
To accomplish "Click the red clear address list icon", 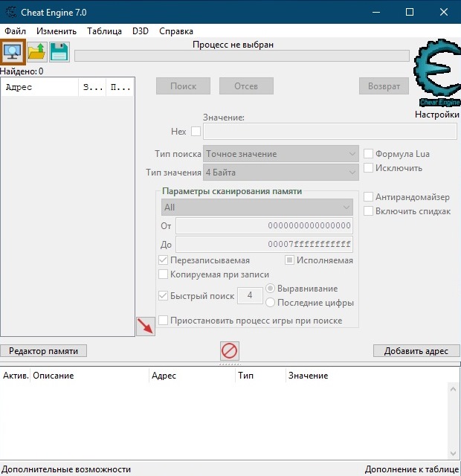I will tap(230, 350).
